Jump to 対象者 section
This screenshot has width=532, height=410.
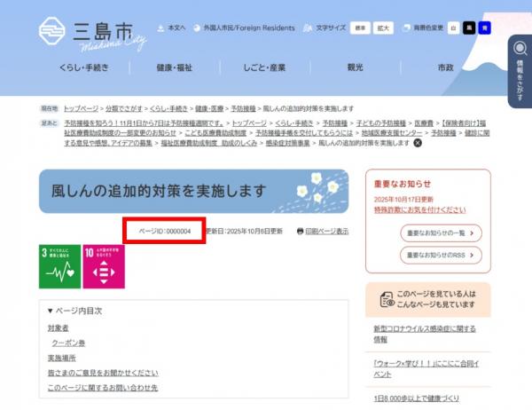click(x=58, y=328)
